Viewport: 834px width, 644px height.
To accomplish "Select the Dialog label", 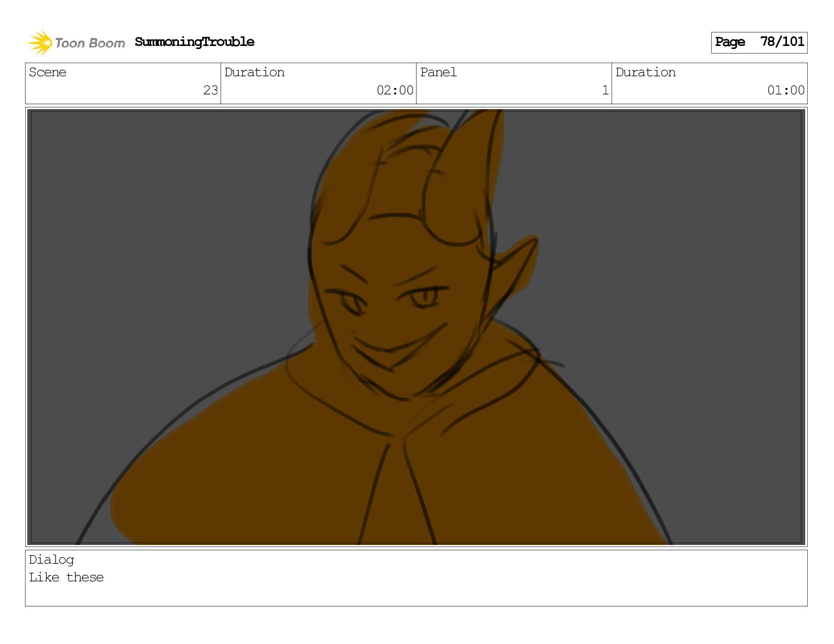I will click(52, 560).
